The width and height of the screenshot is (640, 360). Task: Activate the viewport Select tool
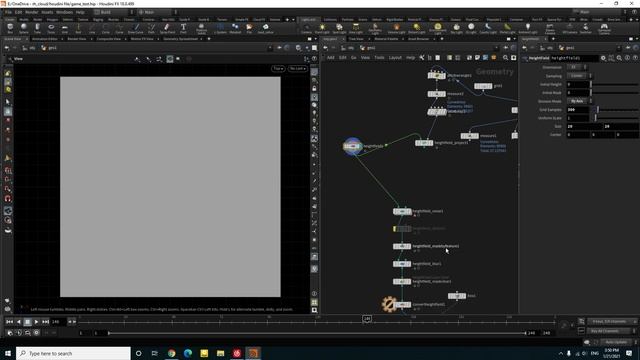tap(8, 102)
